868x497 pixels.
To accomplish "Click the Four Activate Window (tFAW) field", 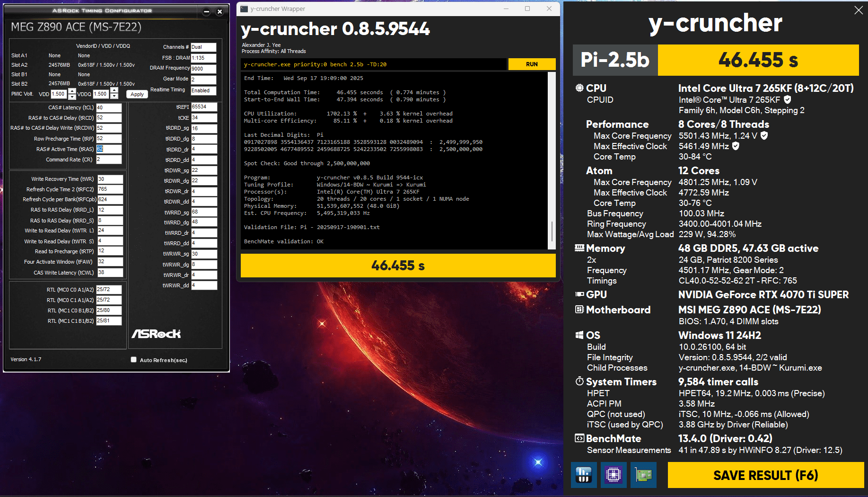I will (110, 262).
